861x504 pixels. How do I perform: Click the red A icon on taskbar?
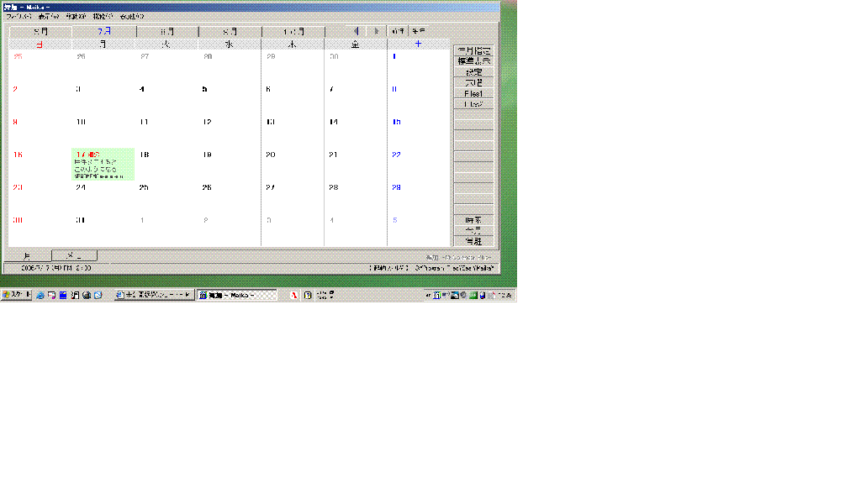point(293,296)
